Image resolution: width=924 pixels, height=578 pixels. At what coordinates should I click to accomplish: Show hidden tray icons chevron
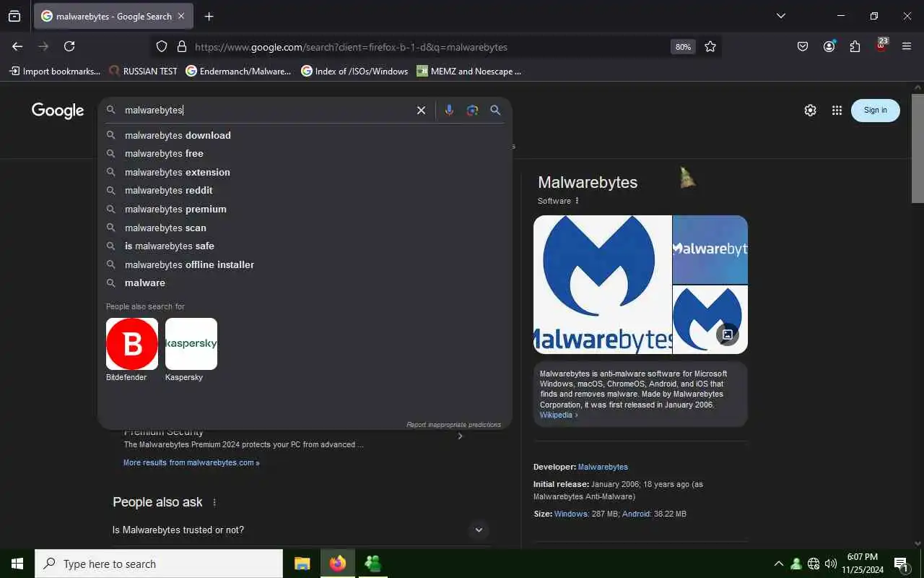tap(778, 564)
